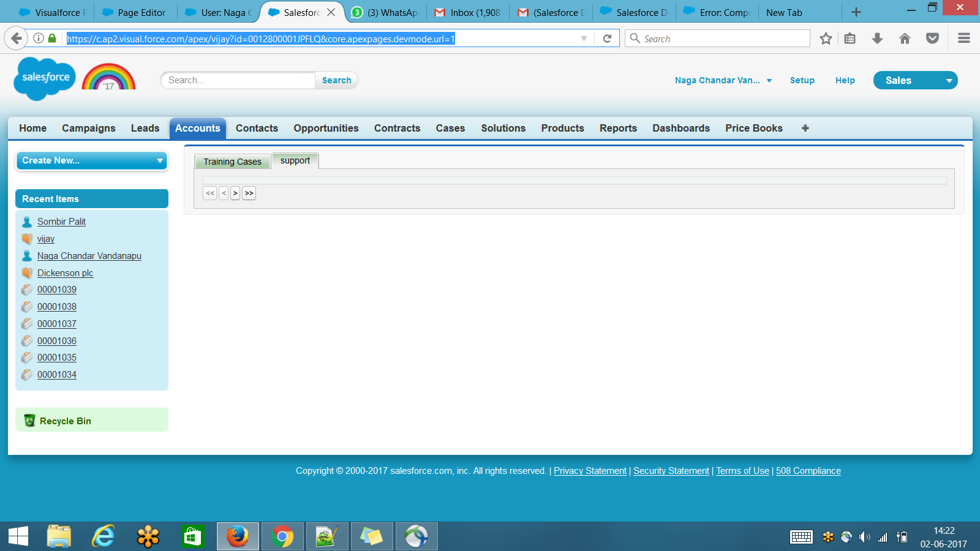Switch to the Contracts tab
The width and height of the screenshot is (980, 551).
pos(398,128)
